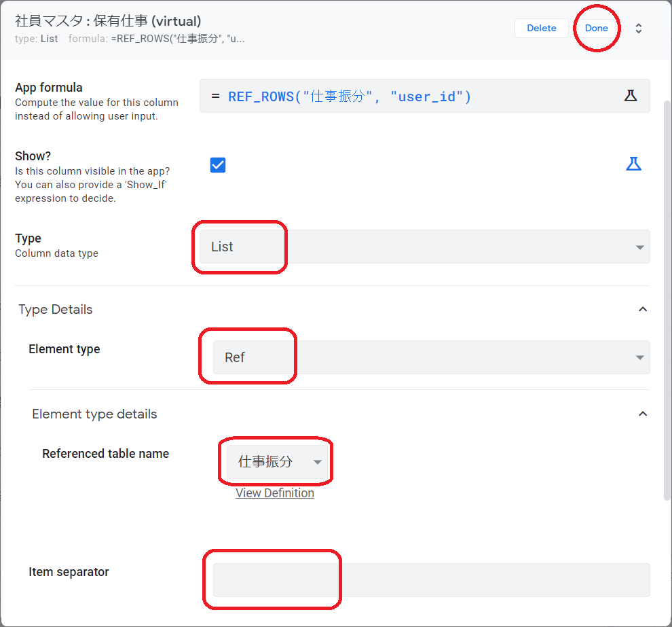The width and height of the screenshot is (672, 627).
Task: Collapse the Type Details section
Action: point(643,308)
